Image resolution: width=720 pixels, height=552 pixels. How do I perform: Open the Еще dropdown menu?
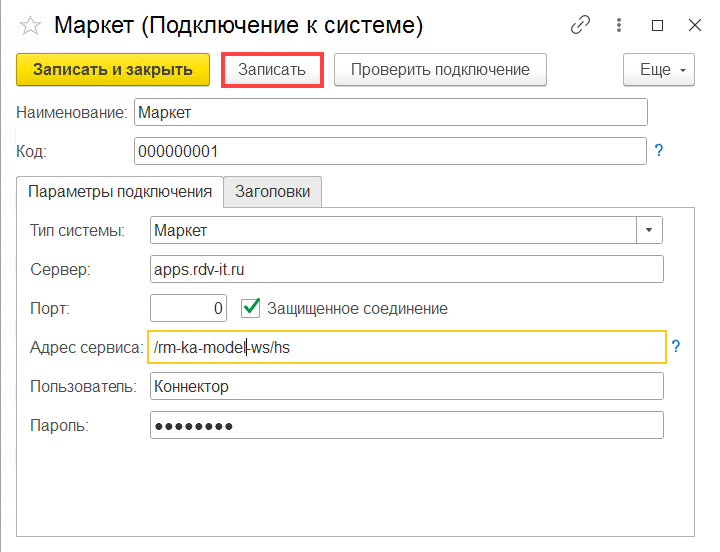point(658,70)
